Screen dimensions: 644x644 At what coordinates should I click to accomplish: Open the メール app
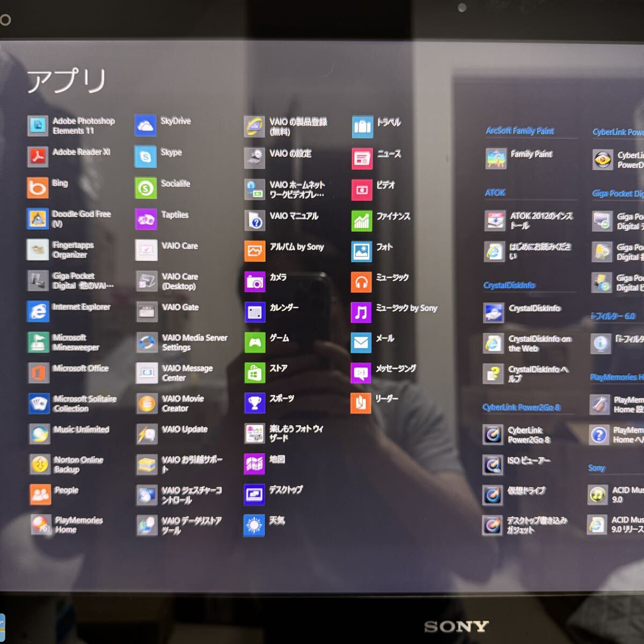[x=373, y=342]
